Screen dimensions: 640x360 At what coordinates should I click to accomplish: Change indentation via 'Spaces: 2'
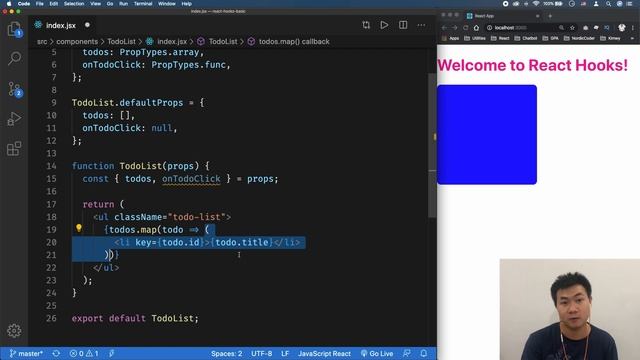227,353
